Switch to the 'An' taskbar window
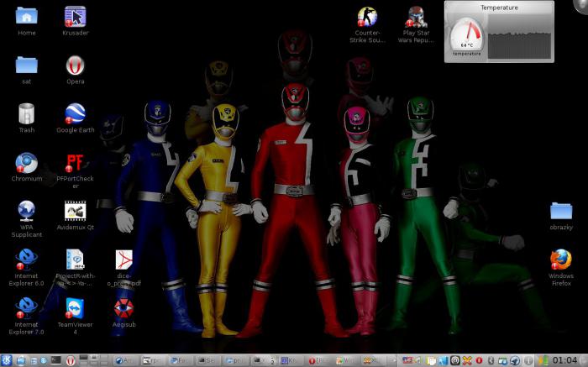This screenshot has width=588, height=367. pyautogui.click(x=125, y=360)
